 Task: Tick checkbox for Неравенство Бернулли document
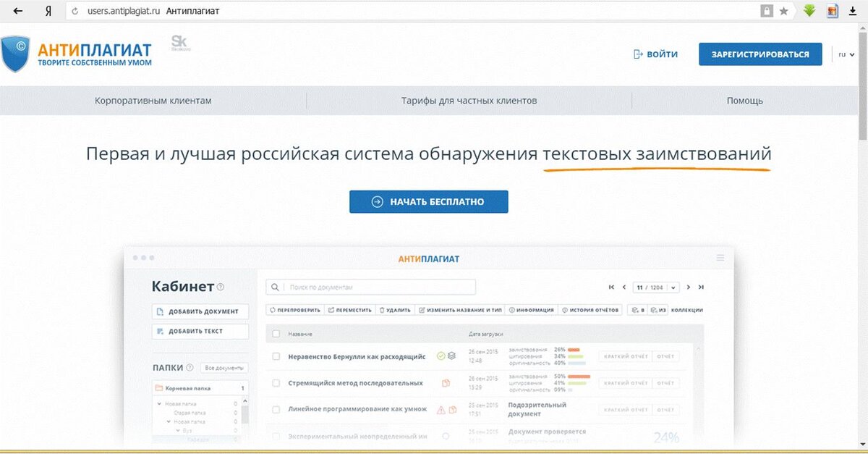point(276,356)
